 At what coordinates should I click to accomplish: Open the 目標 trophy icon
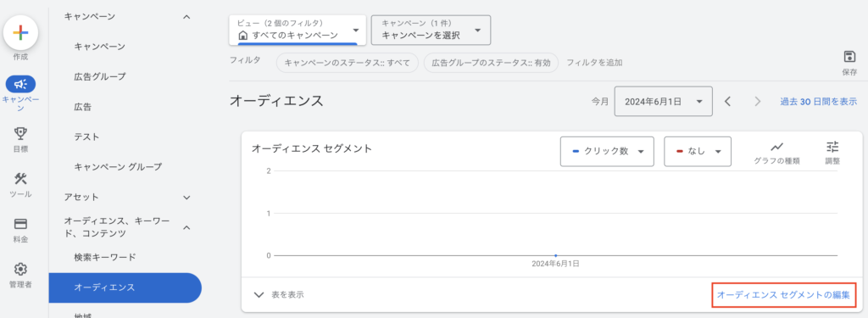pyautogui.click(x=20, y=133)
